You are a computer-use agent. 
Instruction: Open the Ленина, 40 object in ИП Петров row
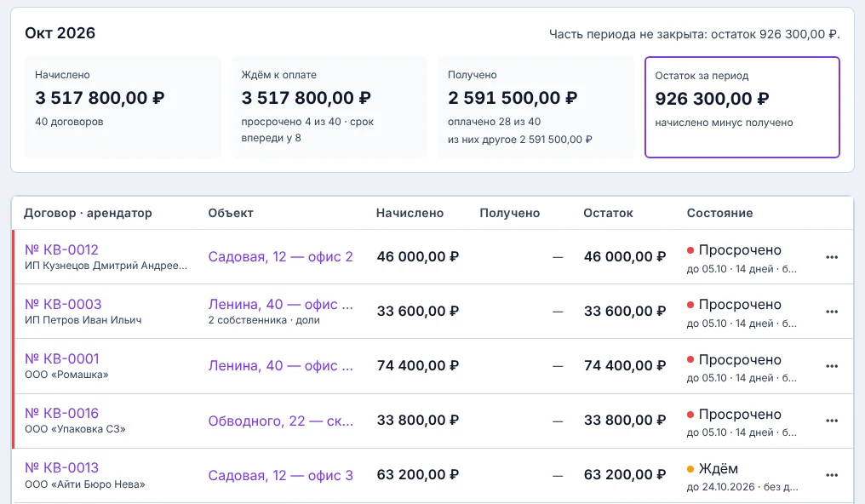coord(280,305)
